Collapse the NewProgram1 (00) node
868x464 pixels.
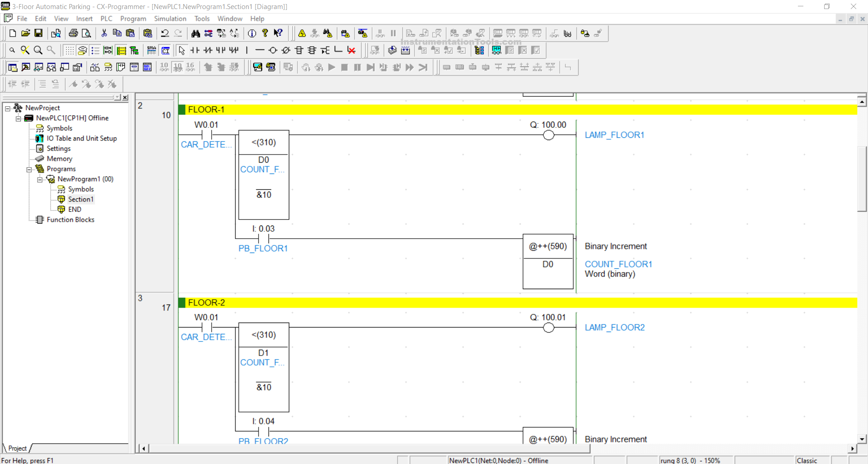(40, 179)
